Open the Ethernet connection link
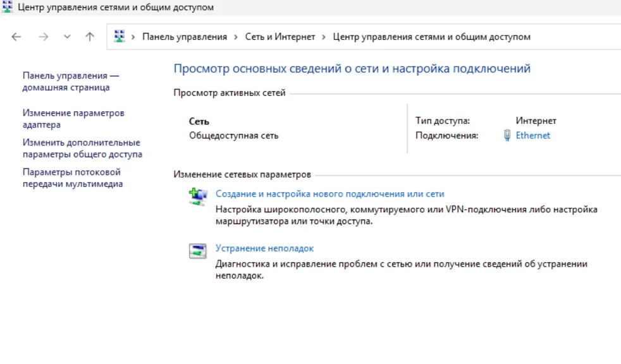Image resolution: width=621 pixels, height=364 pixels. tap(532, 135)
